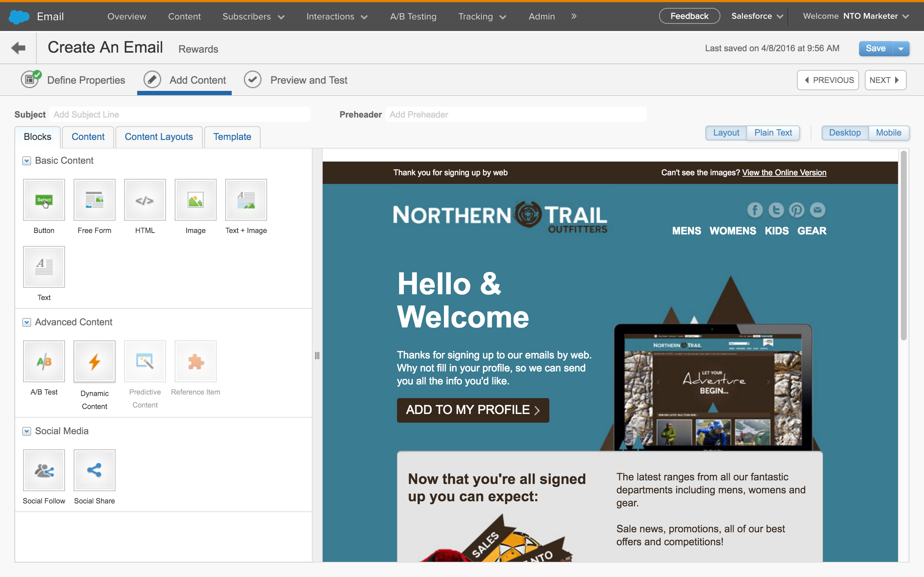Open the Template tab
The height and width of the screenshot is (577, 924).
[x=232, y=137]
